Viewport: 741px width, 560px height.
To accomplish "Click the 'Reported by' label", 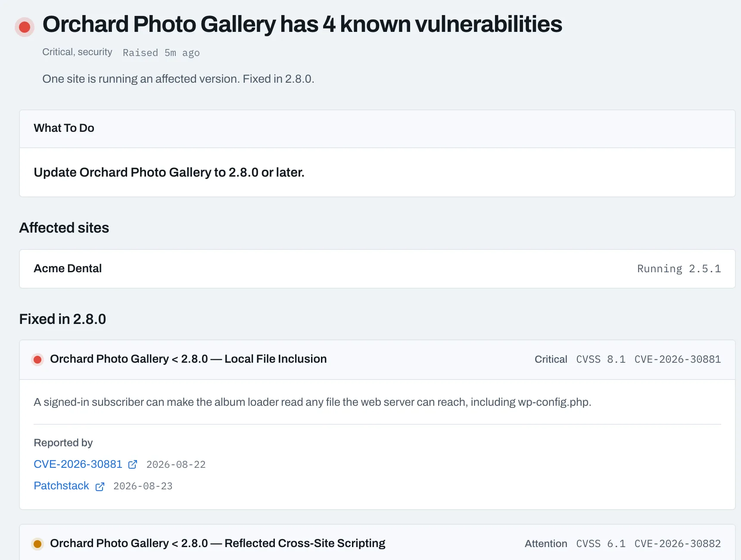I will pos(63,443).
